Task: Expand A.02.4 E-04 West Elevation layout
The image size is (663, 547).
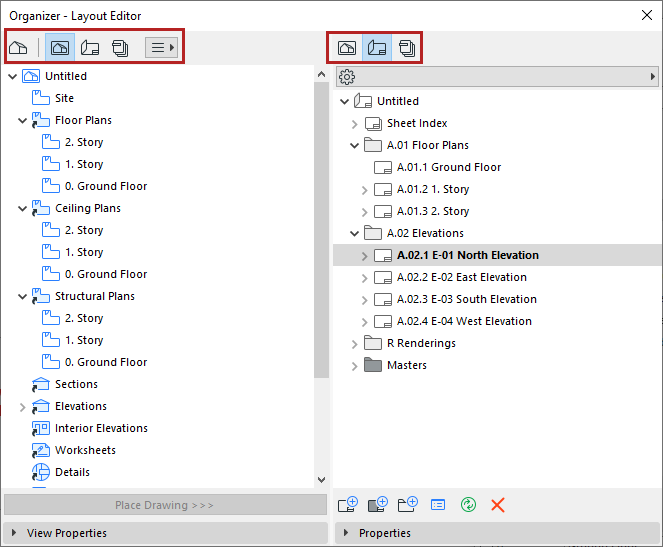Action: (364, 322)
